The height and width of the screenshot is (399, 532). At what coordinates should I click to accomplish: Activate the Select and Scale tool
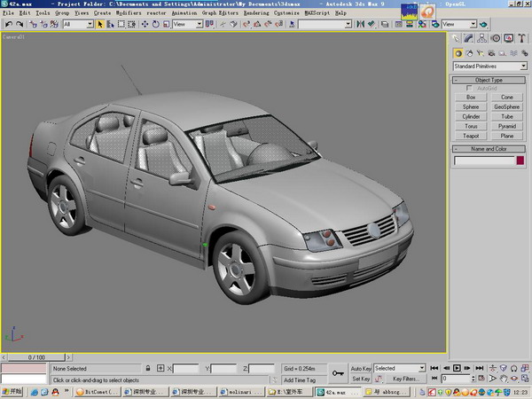point(167,24)
